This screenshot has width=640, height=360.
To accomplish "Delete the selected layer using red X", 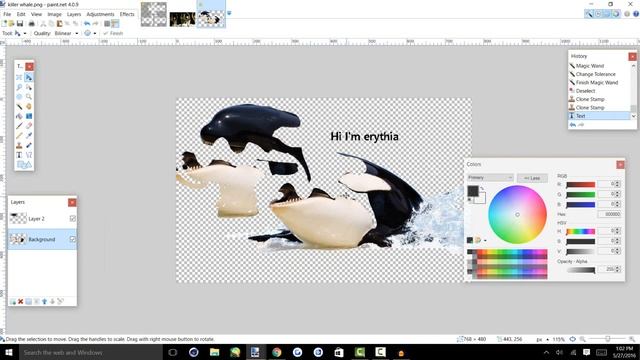I will click(x=20, y=301).
